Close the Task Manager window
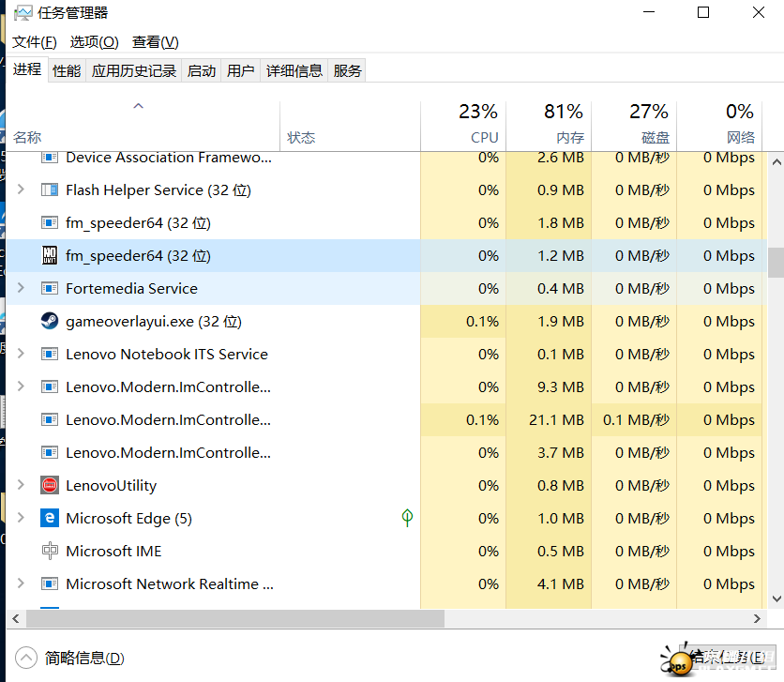Image resolution: width=784 pixels, height=682 pixels. coord(759,12)
